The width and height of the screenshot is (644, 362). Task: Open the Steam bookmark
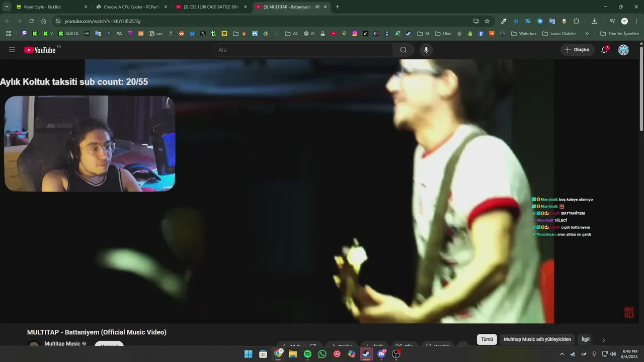pos(408,34)
